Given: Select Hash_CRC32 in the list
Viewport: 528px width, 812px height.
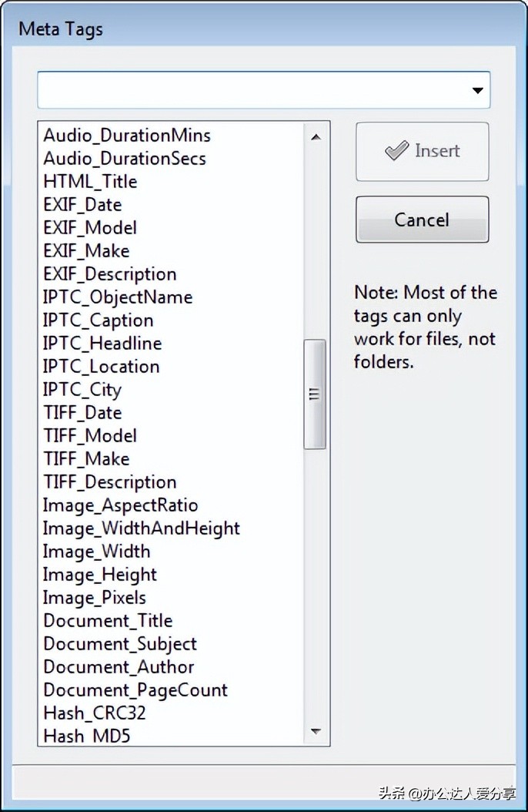Looking at the screenshot, I should tap(95, 713).
